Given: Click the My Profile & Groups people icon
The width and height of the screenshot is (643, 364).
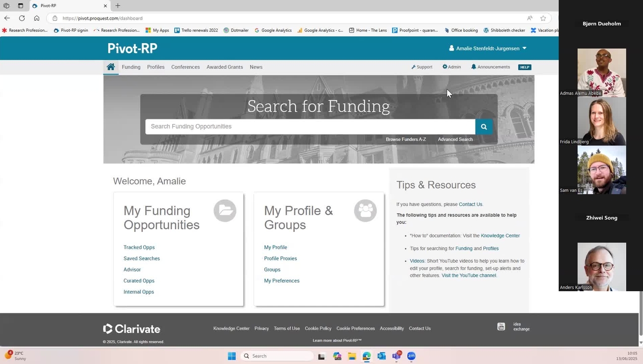Looking at the screenshot, I should click(365, 211).
